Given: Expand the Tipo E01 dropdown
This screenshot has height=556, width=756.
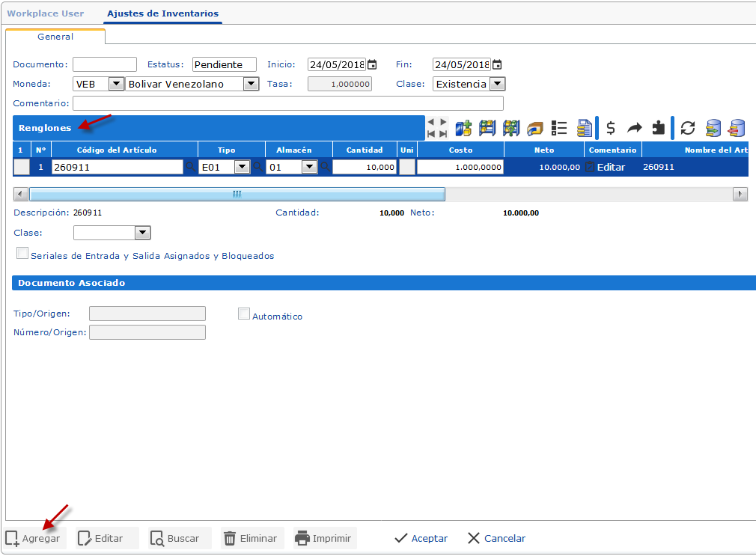Looking at the screenshot, I should pyautogui.click(x=241, y=166).
